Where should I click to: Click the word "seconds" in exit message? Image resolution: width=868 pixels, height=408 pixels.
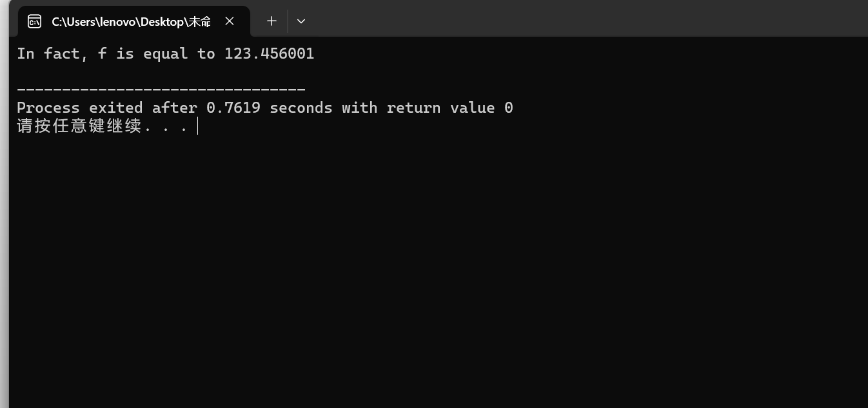click(301, 108)
